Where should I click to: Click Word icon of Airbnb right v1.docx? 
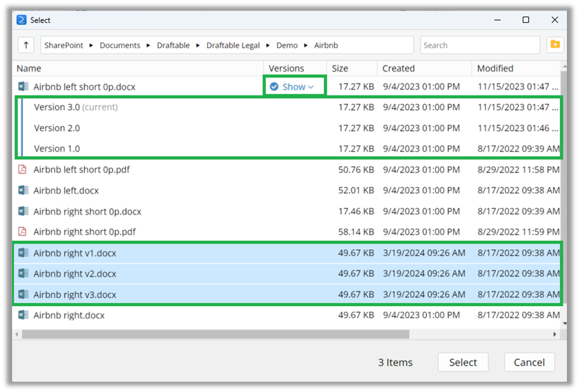(23, 253)
